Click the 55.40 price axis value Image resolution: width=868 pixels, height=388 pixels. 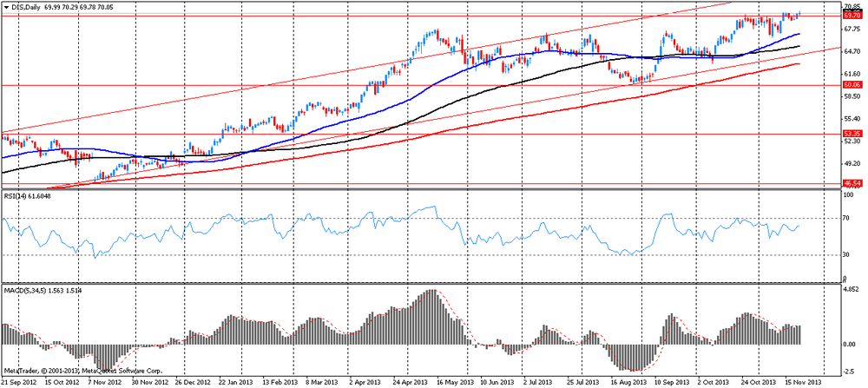pos(852,118)
